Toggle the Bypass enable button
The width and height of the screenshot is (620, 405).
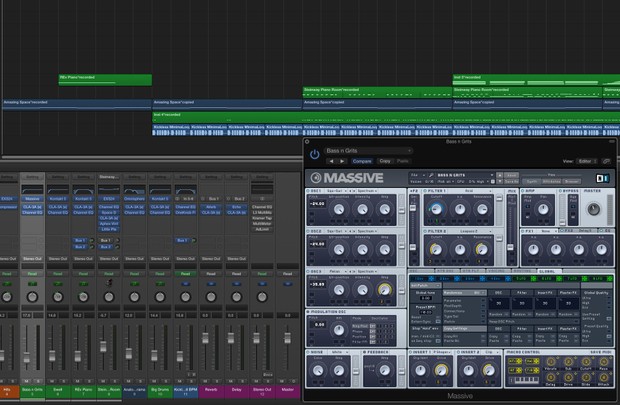pyautogui.click(x=560, y=191)
